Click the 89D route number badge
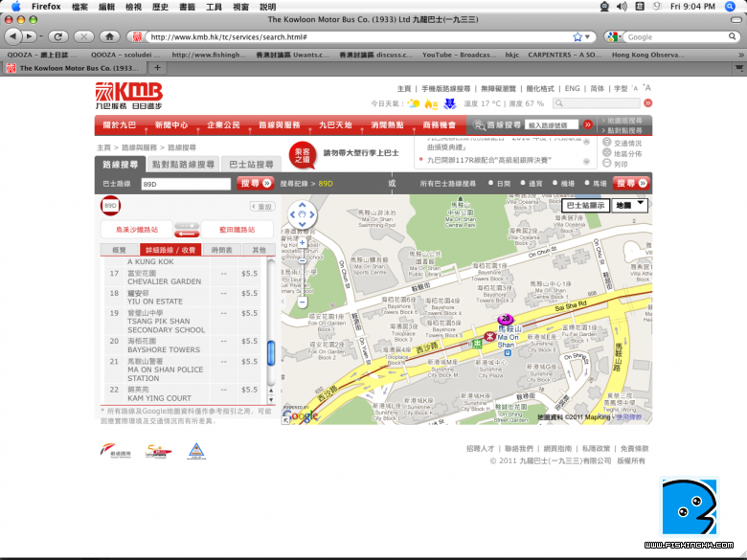This screenshot has height=560, width=747. tap(110, 206)
